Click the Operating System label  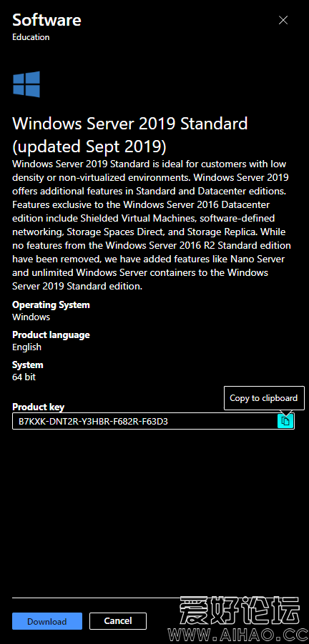[51, 304]
